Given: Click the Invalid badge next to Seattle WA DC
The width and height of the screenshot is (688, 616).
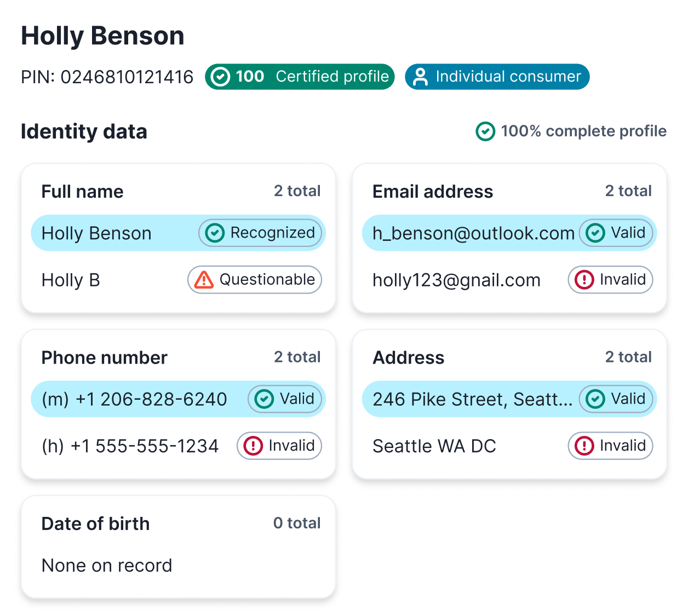Looking at the screenshot, I should [x=610, y=446].
